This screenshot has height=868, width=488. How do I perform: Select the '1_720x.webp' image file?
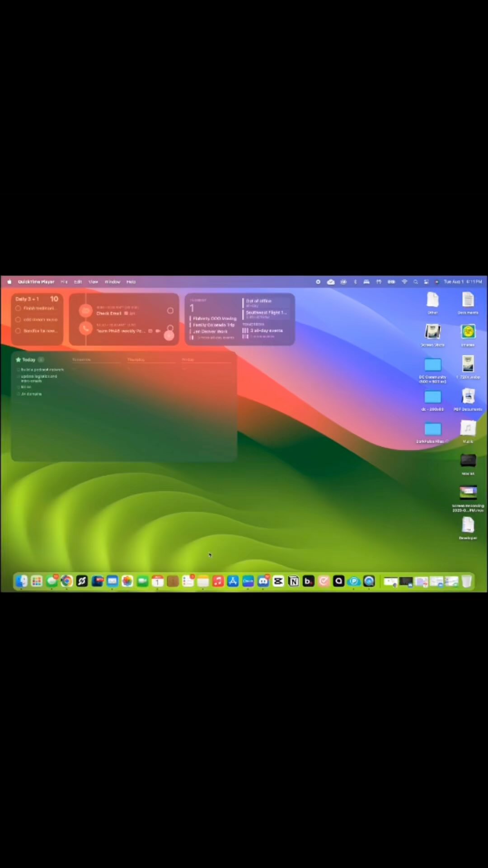click(468, 367)
